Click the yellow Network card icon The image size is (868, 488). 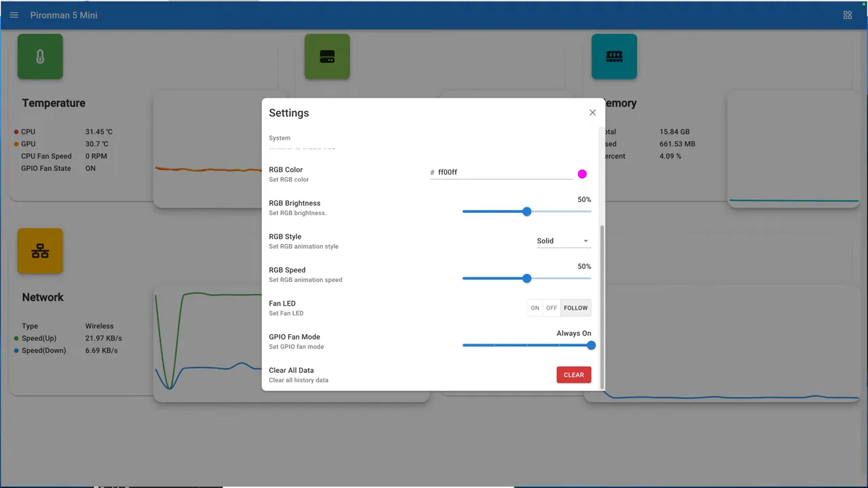coord(40,251)
